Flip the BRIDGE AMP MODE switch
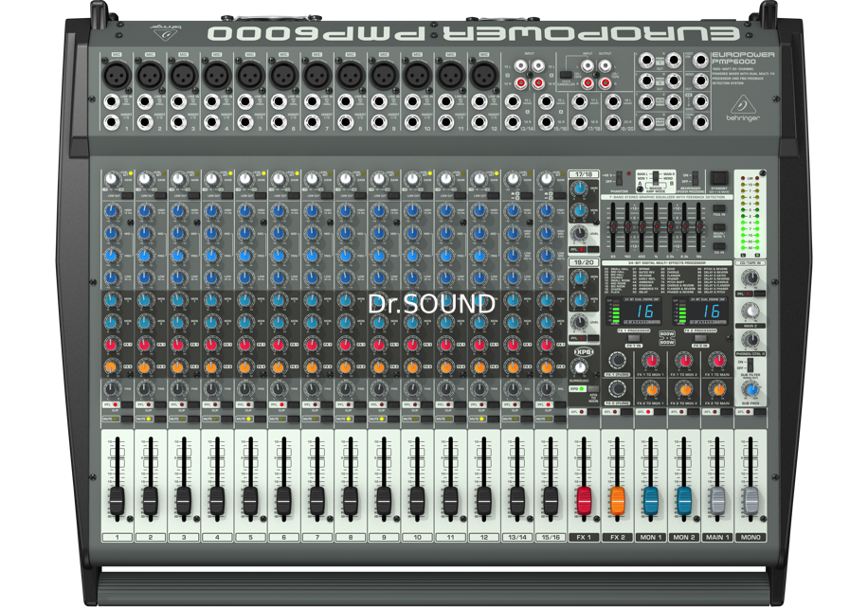Image resolution: width=868 pixels, height=607 pixels. 656,178
